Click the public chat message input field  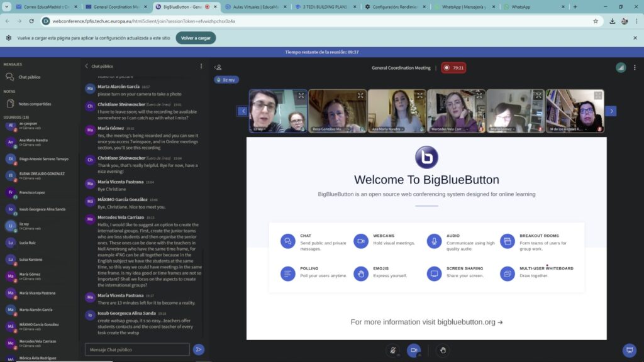point(137,349)
